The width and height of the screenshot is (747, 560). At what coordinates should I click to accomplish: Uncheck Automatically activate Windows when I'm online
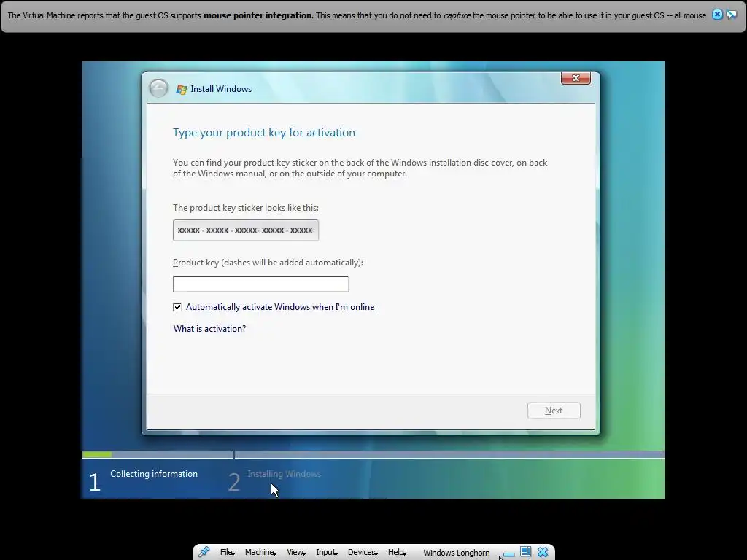click(177, 307)
